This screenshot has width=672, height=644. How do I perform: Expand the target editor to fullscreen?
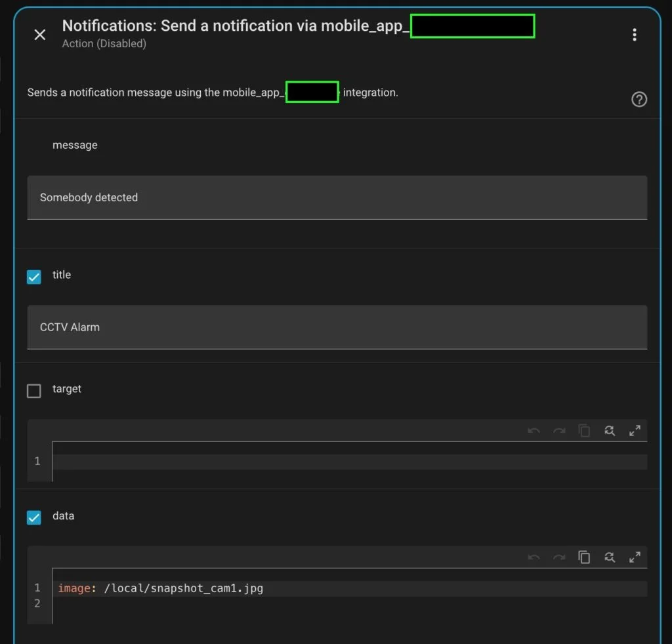pyautogui.click(x=635, y=431)
